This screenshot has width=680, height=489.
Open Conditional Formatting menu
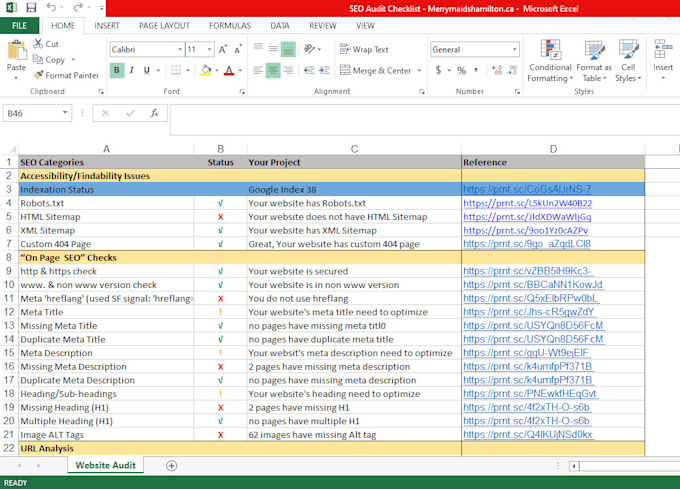click(x=550, y=61)
